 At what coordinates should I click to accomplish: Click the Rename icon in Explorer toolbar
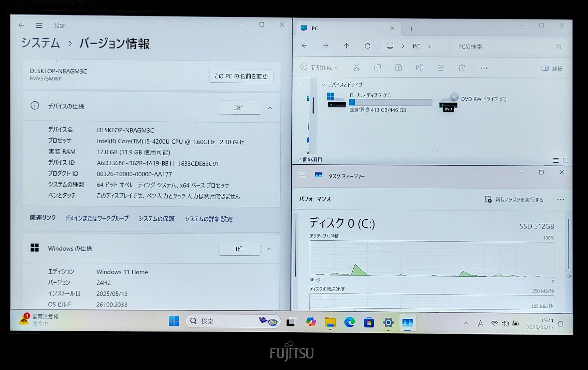[x=419, y=68]
